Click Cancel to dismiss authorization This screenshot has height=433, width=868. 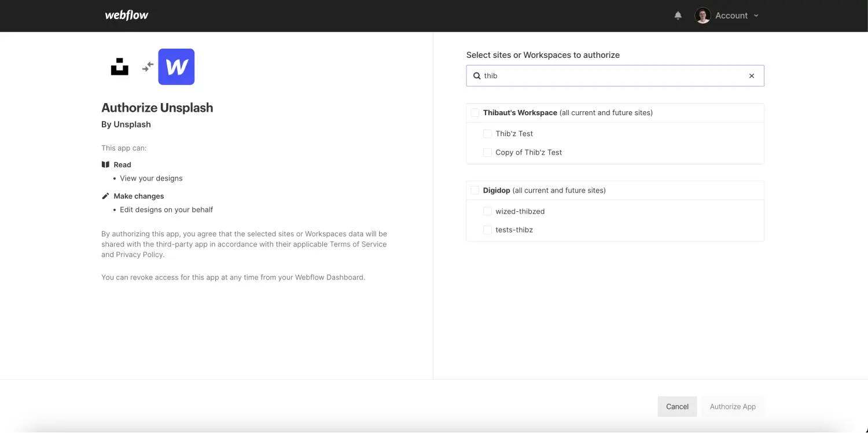coord(677,406)
